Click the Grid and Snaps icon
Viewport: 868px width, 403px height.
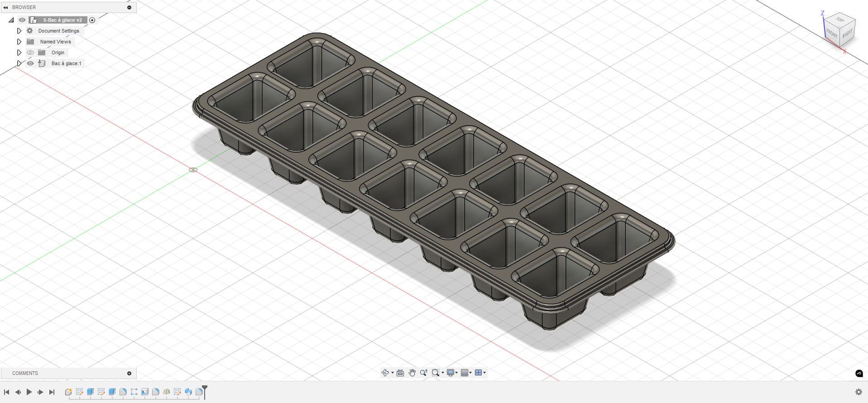point(465,373)
